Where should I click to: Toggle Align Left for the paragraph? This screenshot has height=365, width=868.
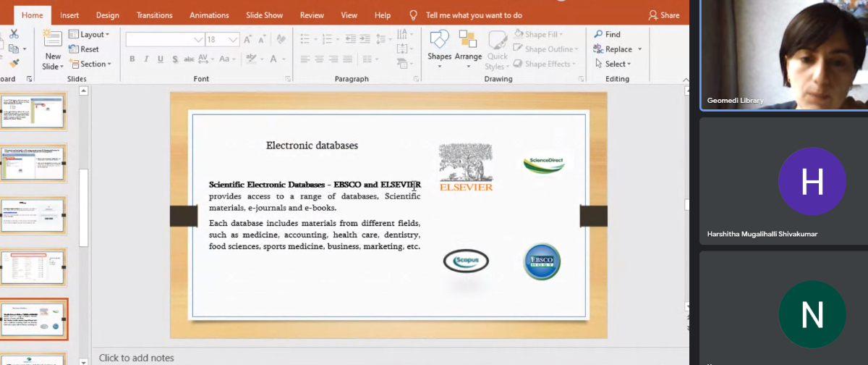305,59
